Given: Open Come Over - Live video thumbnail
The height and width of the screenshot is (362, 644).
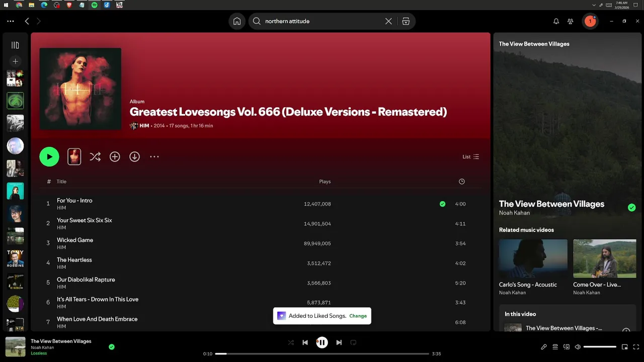Looking at the screenshot, I should tap(605, 258).
